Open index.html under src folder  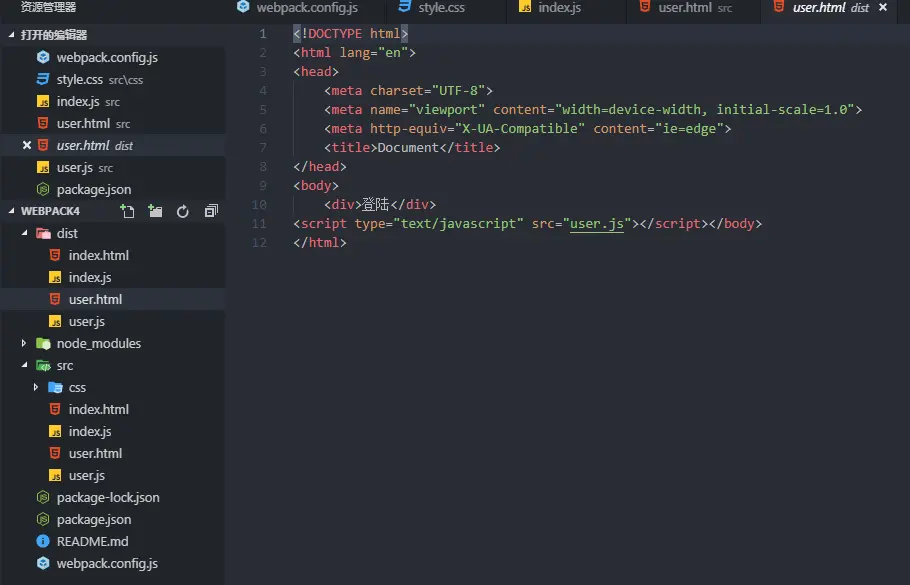[113, 410]
